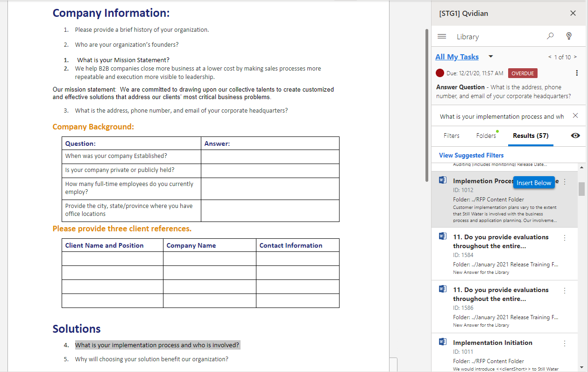
Task: Click the document vertical scrollbar thumb
Action: click(x=426, y=105)
